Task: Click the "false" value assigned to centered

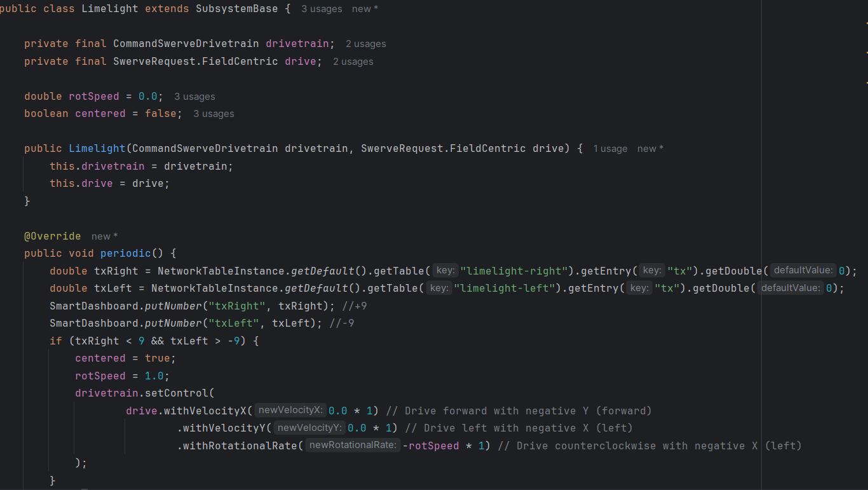Action: click(161, 114)
